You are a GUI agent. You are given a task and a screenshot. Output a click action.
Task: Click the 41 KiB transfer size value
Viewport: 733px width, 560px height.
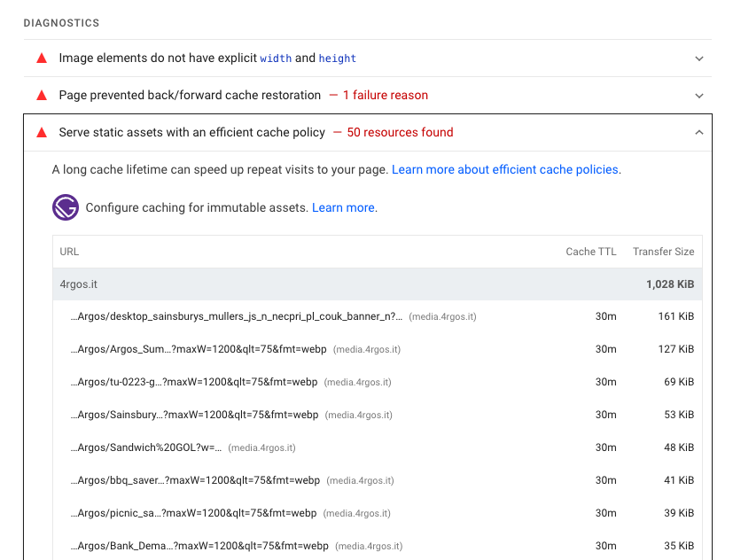(679, 480)
